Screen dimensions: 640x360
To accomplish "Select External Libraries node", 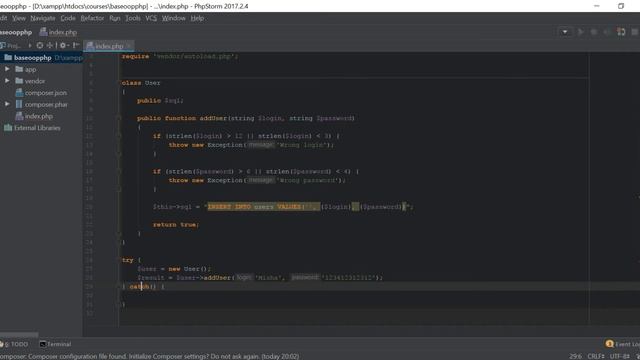I will pos(33,128).
